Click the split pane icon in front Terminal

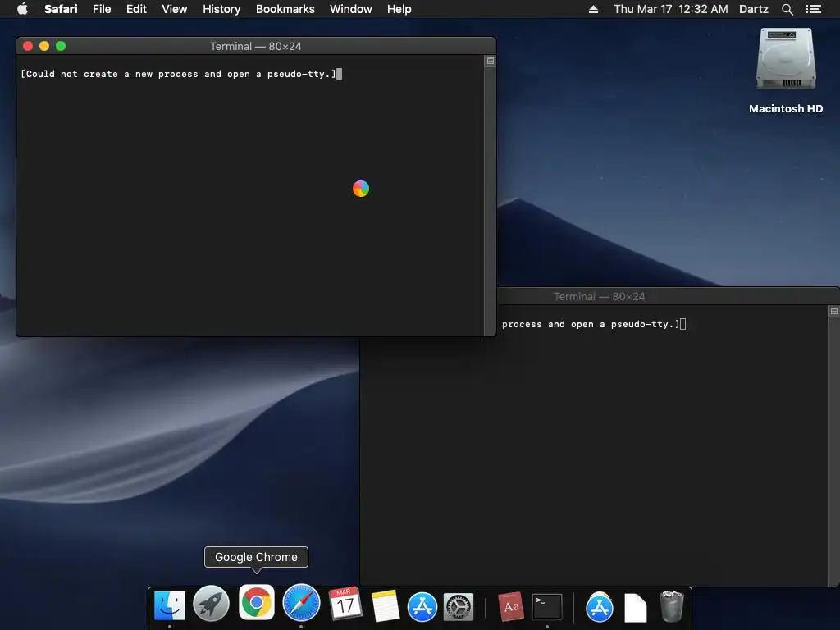(x=491, y=61)
